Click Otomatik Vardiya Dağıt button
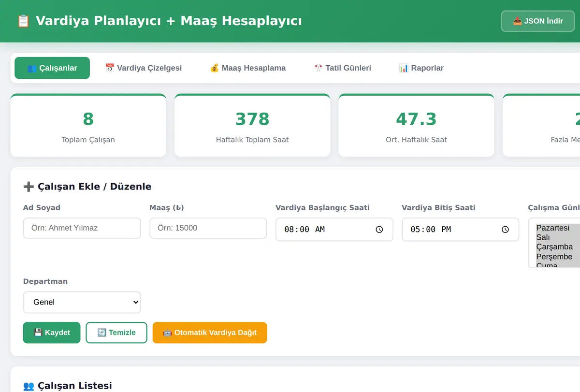Viewport: 580px width, 392px height. (x=210, y=333)
